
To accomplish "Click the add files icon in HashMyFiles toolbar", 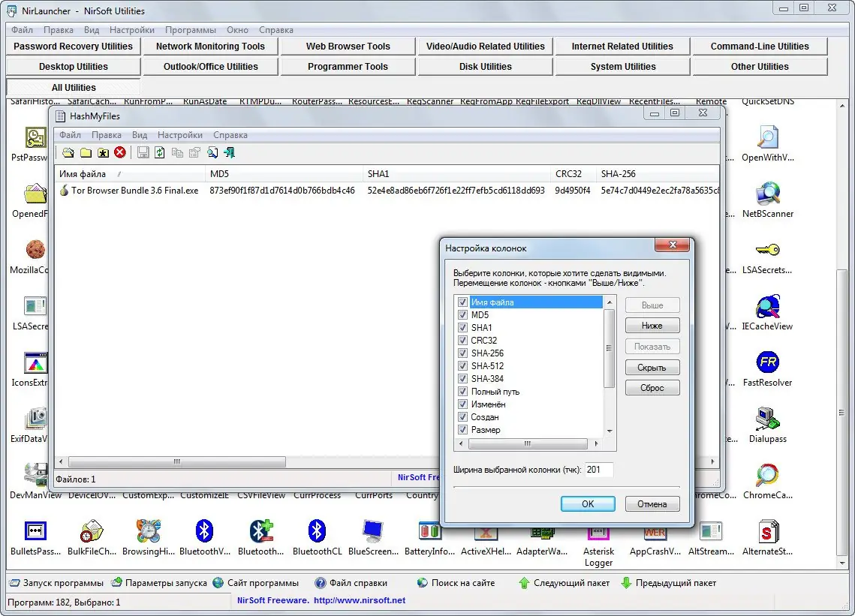I will tap(68, 152).
